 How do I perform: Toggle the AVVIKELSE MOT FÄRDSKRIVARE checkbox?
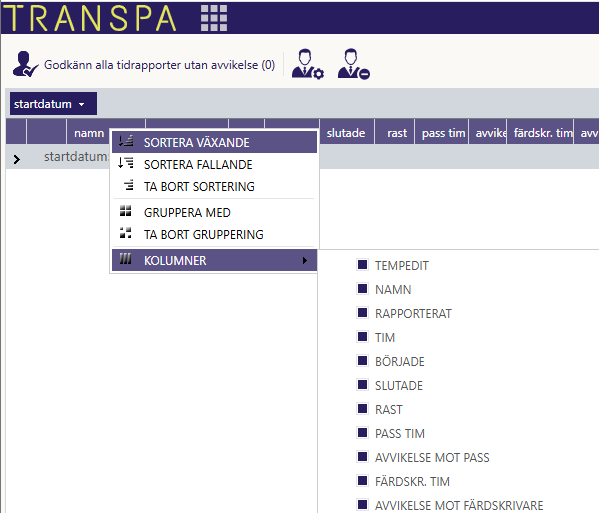[362, 504]
